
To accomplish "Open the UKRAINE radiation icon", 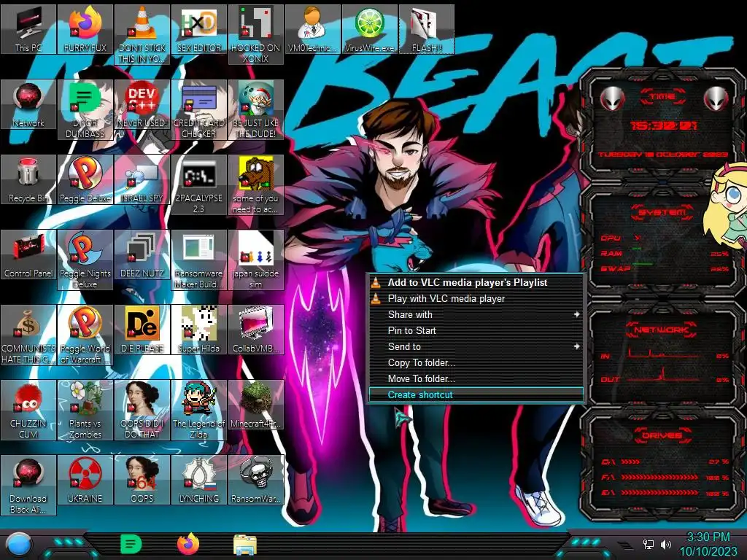I will tap(85, 480).
